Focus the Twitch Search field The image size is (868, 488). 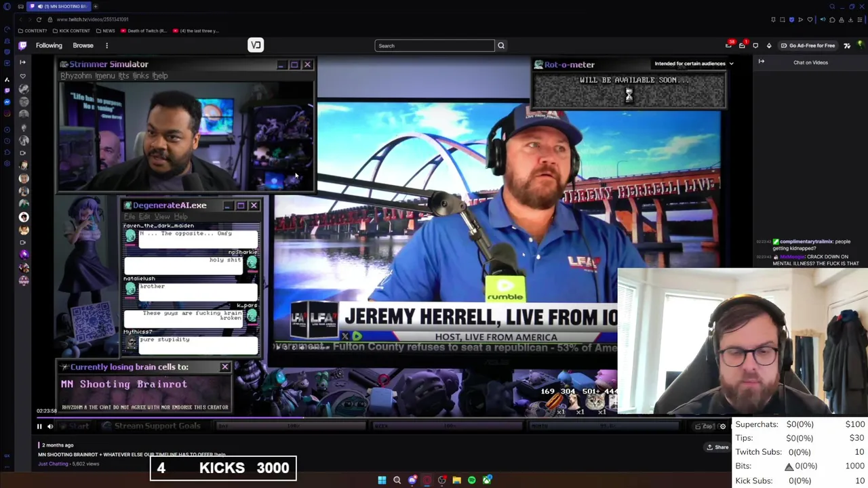(x=435, y=45)
